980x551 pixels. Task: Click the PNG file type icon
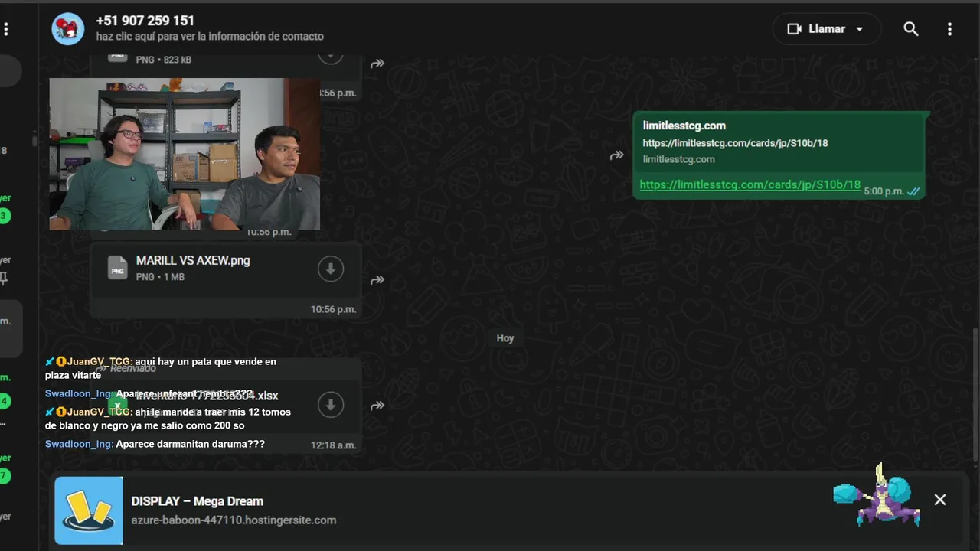tap(117, 268)
